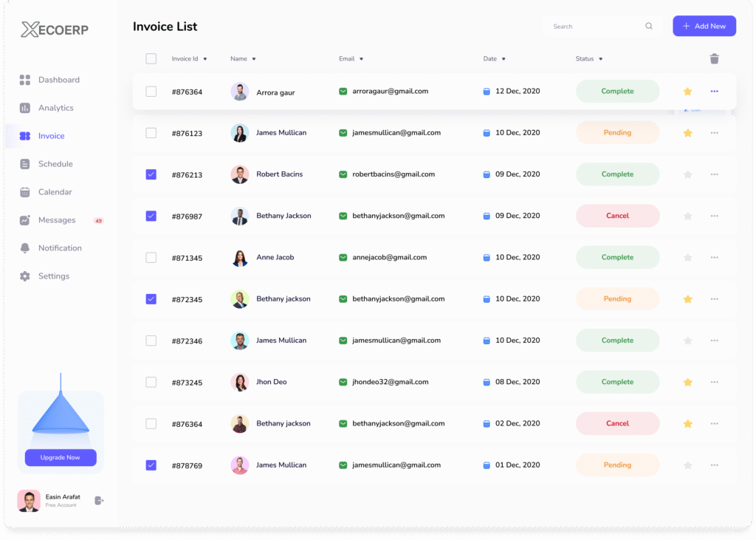Click the search magnifier icon
This screenshot has height=540, width=756.
coord(649,27)
